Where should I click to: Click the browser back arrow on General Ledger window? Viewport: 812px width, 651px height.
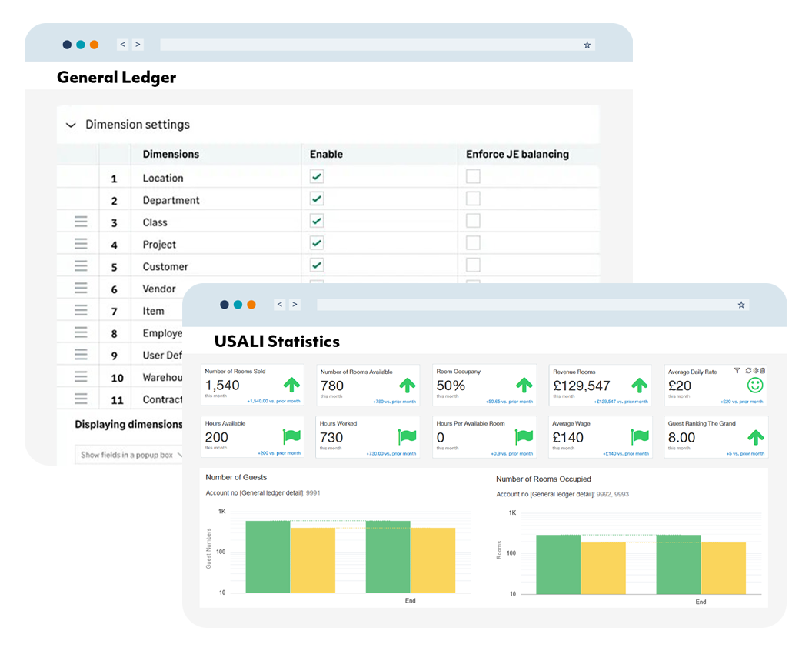[121, 44]
